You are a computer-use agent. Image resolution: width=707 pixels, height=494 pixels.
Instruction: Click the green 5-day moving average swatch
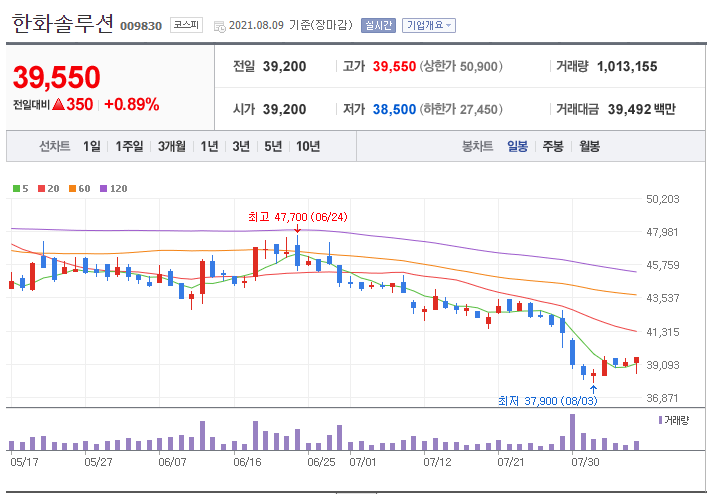tap(16, 188)
